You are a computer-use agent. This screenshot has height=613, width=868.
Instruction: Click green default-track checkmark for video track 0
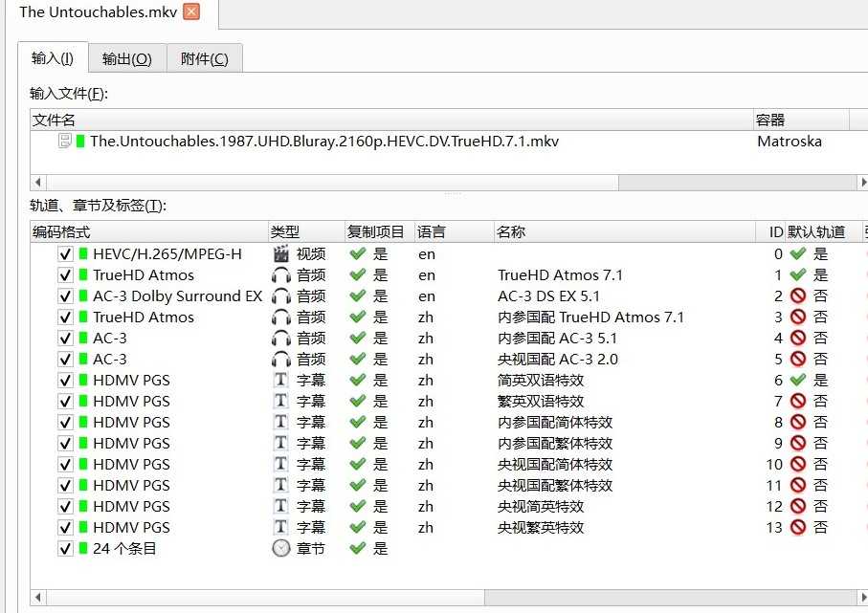click(x=798, y=254)
